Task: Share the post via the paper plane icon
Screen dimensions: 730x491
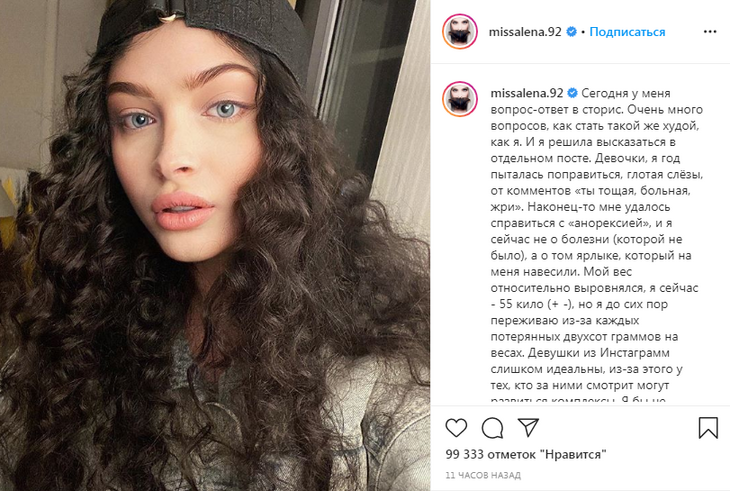Action: click(528, 427)
